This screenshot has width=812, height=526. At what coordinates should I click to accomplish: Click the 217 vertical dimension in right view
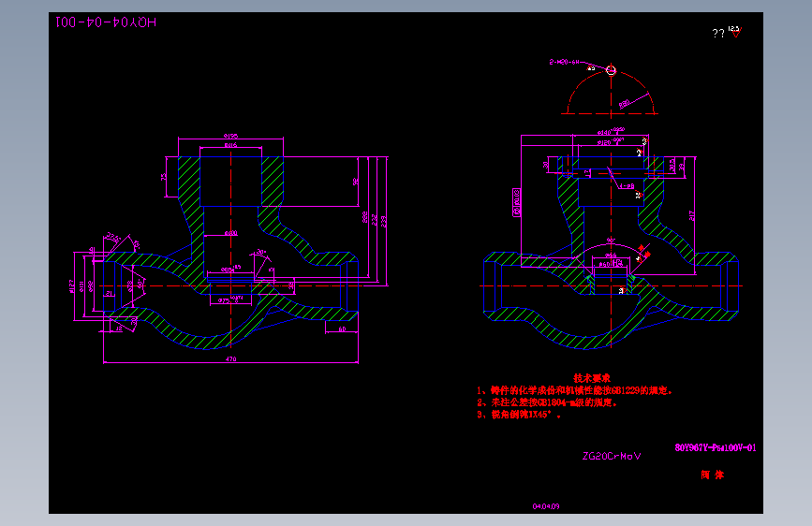coord(692,215)
